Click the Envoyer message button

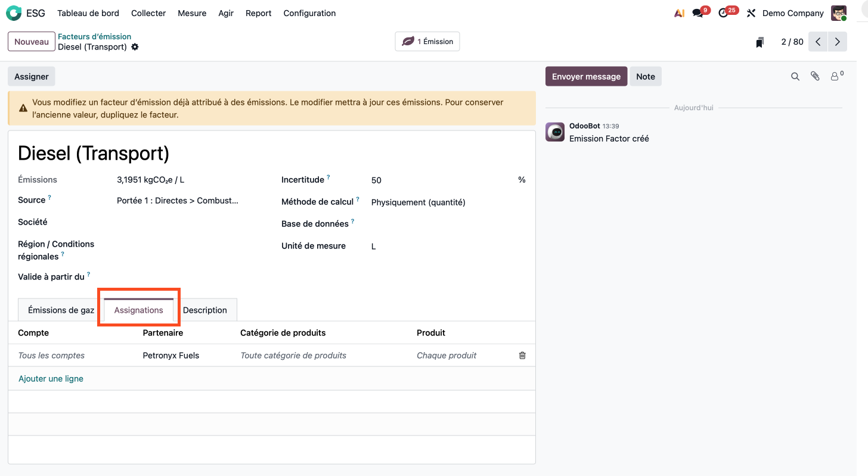[x=586, y=77]
